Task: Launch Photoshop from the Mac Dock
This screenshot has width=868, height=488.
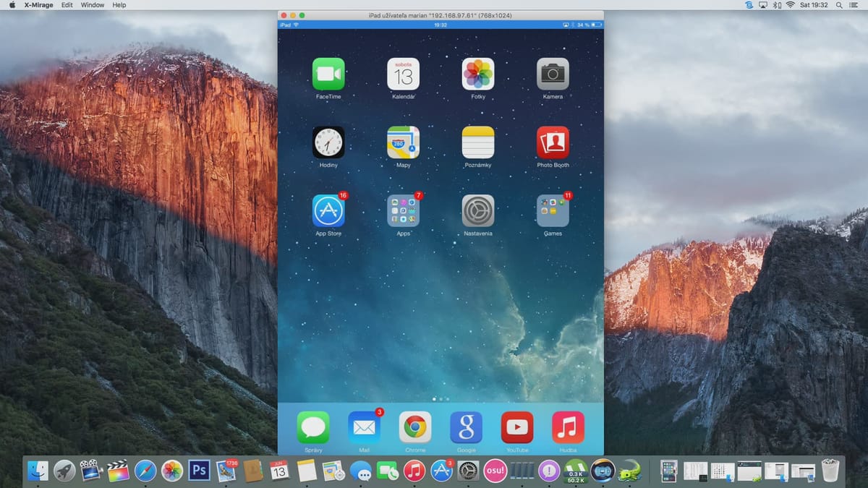Action: [199, 471]
